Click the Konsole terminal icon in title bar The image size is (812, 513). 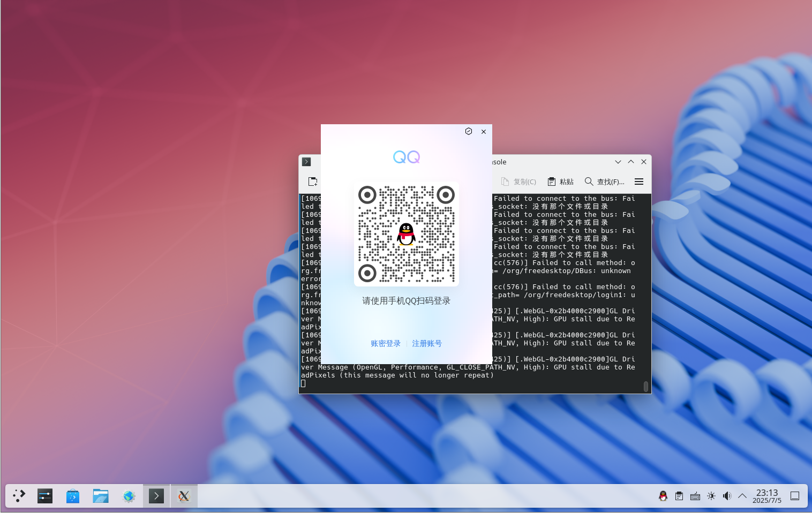[306, 162]
